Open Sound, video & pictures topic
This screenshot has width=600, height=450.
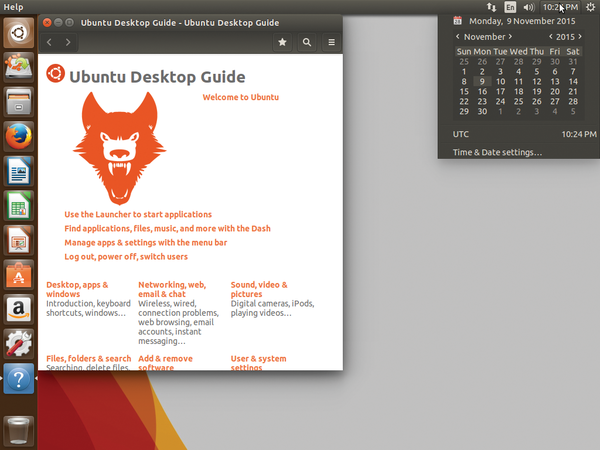[x=259, y=289]
